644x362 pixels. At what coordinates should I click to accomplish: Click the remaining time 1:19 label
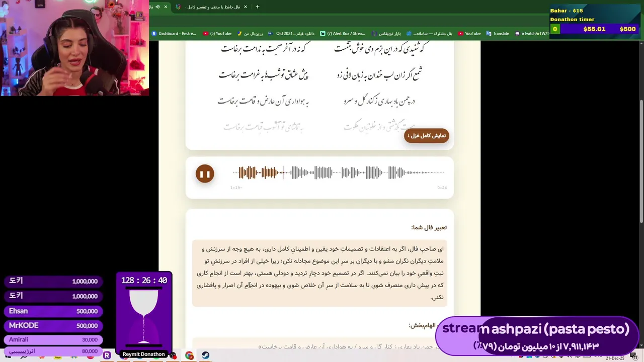[x=236, y=188]
